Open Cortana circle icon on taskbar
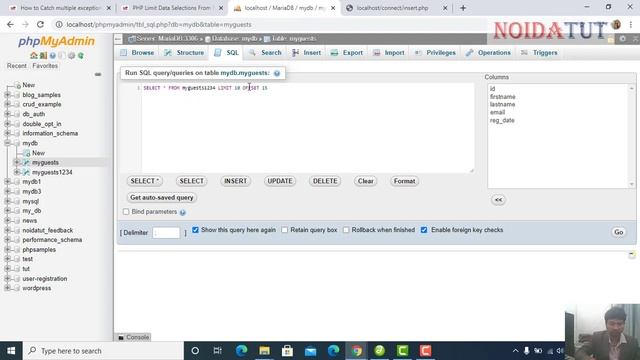This screenshot has width=640, height=360. tap(195, 351)
